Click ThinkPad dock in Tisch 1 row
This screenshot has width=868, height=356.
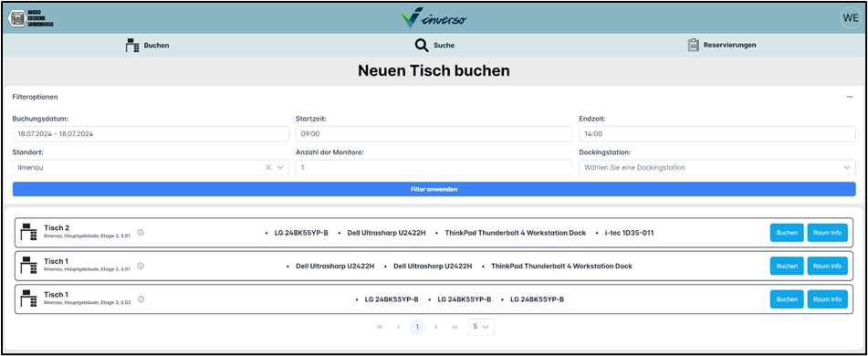pyautogui.click(x=561, y=267)
